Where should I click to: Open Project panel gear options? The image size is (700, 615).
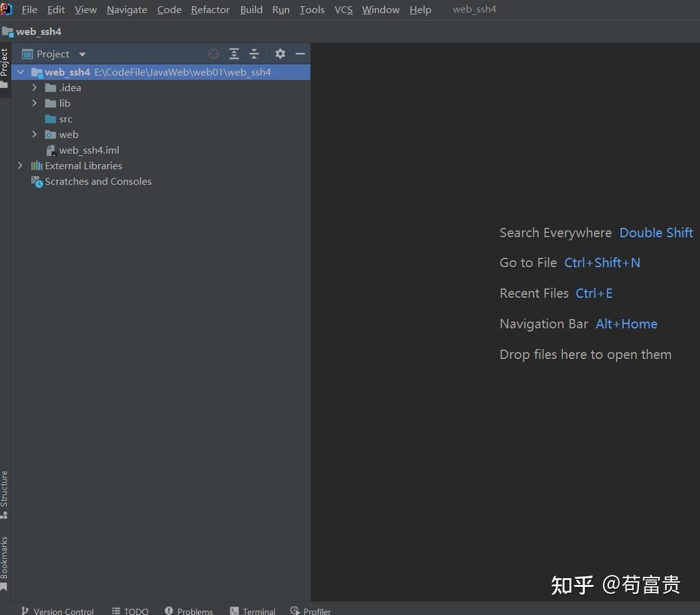tap(280, 54)
